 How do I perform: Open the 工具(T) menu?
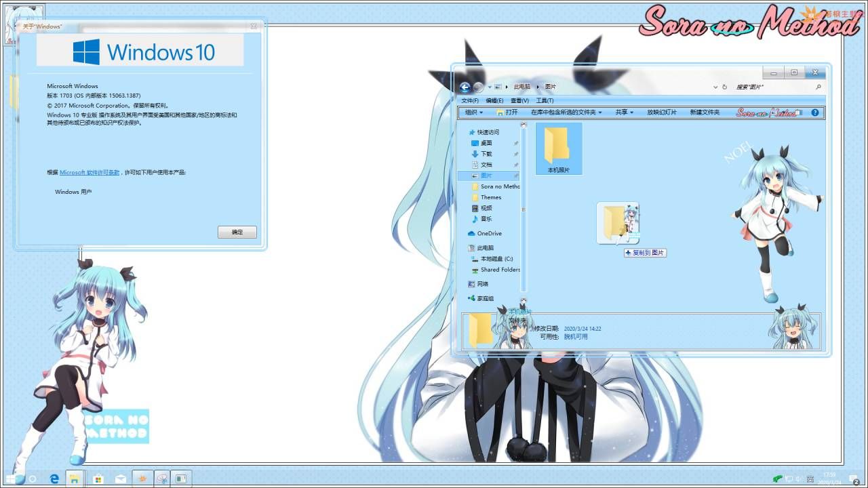click(x=545, y=100)
